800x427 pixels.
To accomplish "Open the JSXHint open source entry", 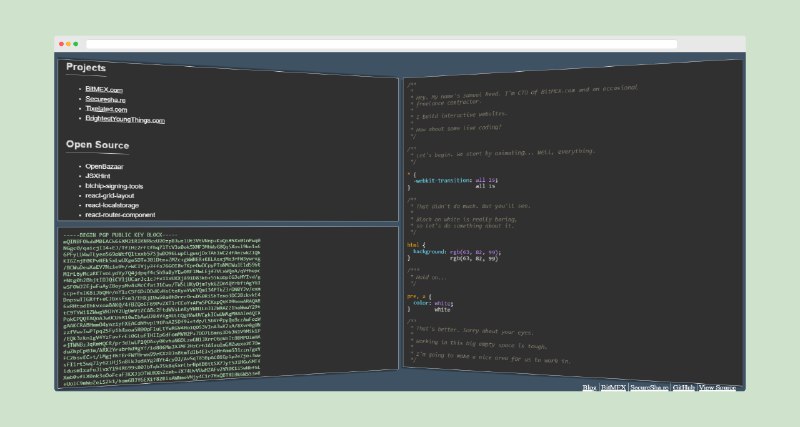I will pyautogui.click(x=97, y=176).
